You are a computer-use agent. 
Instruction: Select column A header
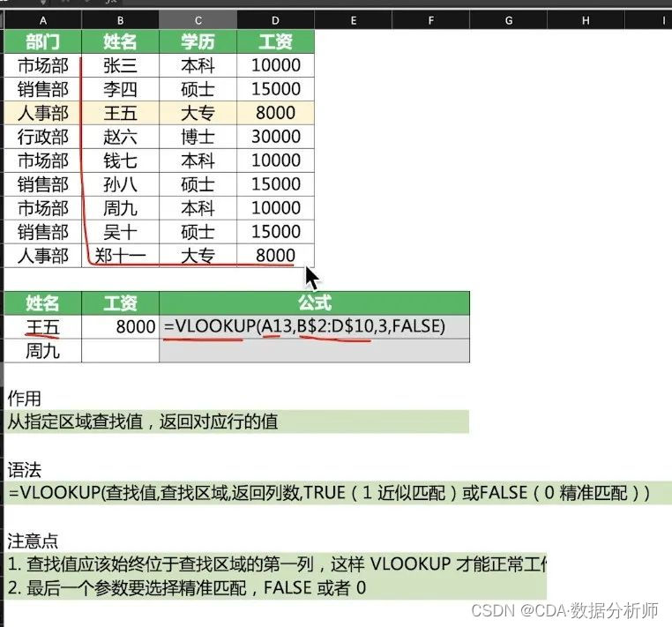[x=43, y=20]
